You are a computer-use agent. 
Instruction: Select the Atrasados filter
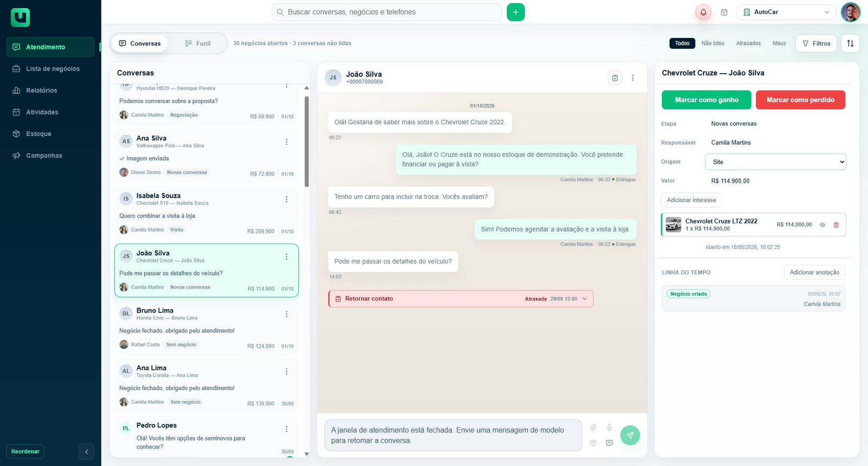click(748, 43)
